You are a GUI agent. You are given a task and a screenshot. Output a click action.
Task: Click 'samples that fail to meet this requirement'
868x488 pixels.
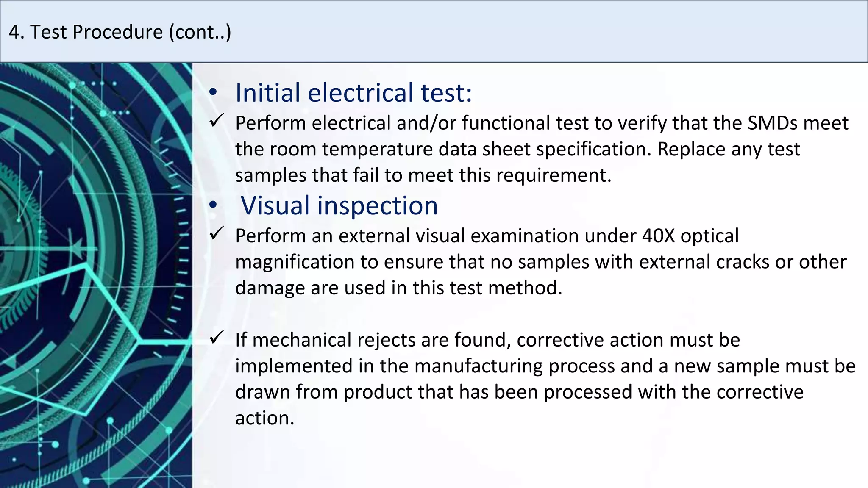pyautogui.click(x=423, y=175)
